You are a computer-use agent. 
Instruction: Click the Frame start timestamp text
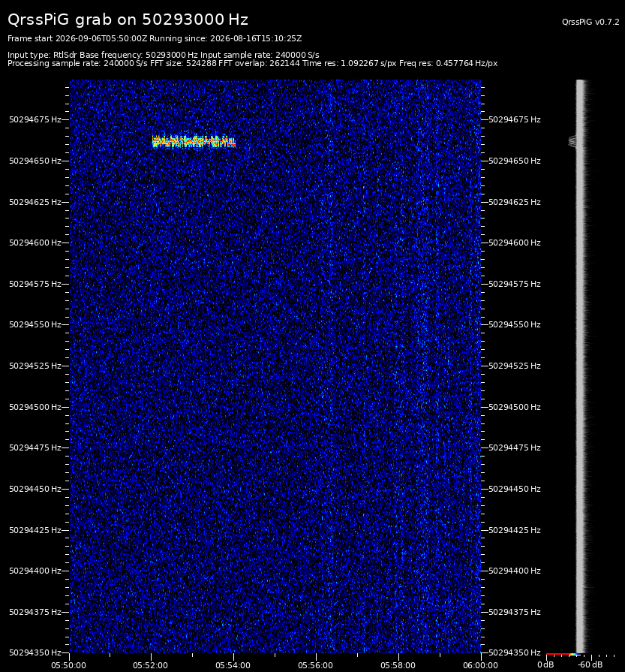pos(77,38)
